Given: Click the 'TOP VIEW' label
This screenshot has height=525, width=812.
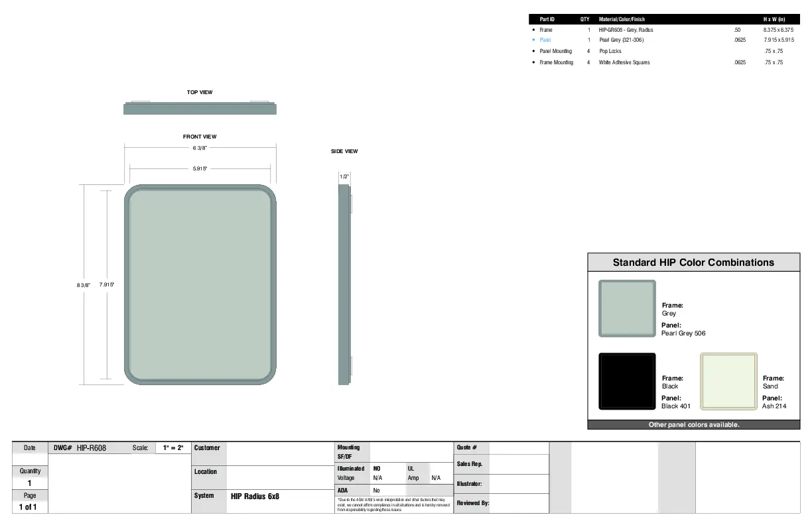Looking at the screenshot, I should pos(200,92).
